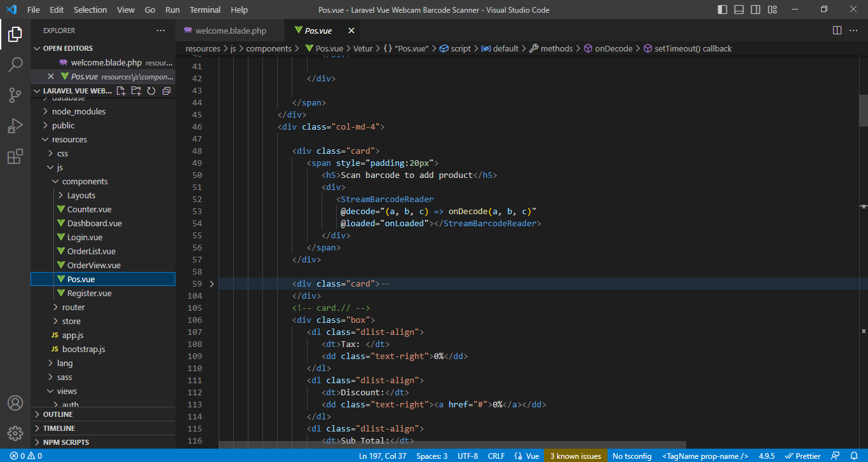Viewport: 868px width, 462px height.
Task: Expand the Timeline section
Action: pyautogui.click(x=103, y=428)
